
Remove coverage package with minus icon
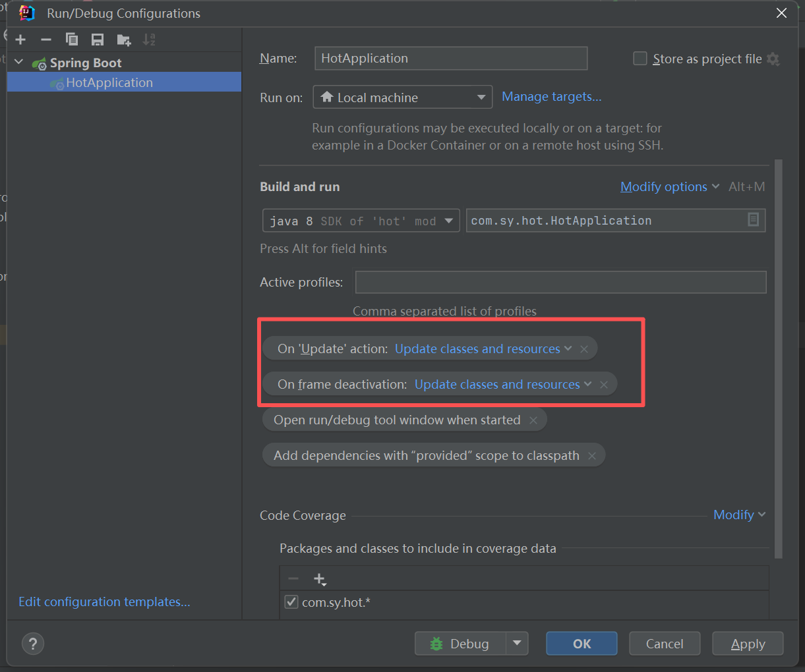point(293,579)
